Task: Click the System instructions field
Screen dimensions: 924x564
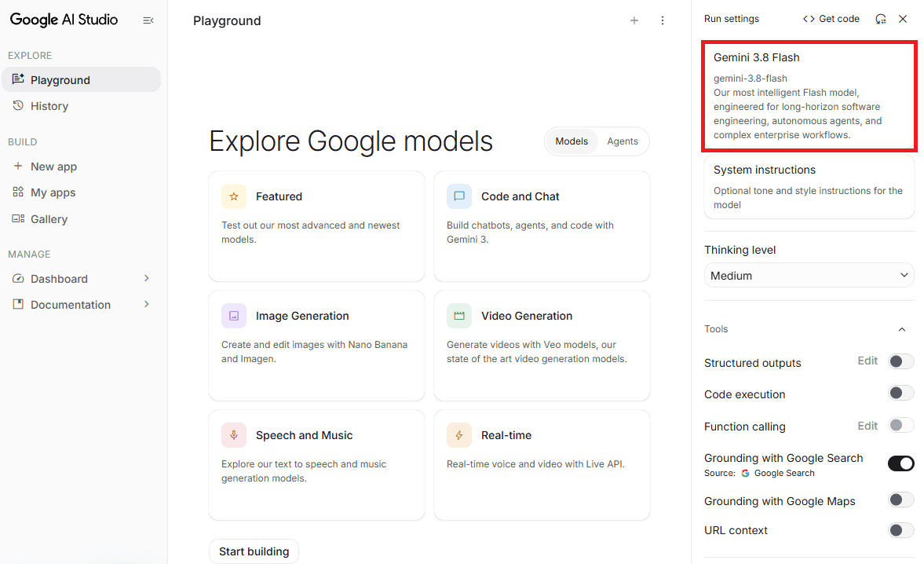Action: pyautogui.click(x=809, y=187)
